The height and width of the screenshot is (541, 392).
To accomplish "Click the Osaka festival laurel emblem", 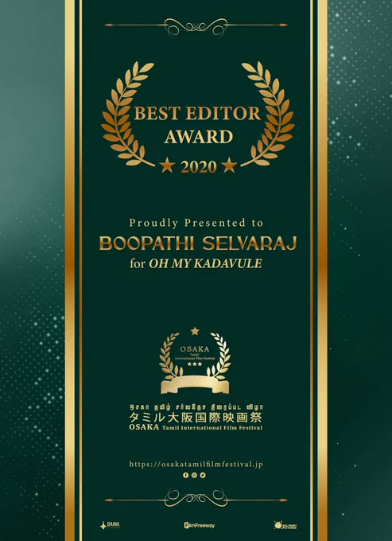I will point(195,360).
